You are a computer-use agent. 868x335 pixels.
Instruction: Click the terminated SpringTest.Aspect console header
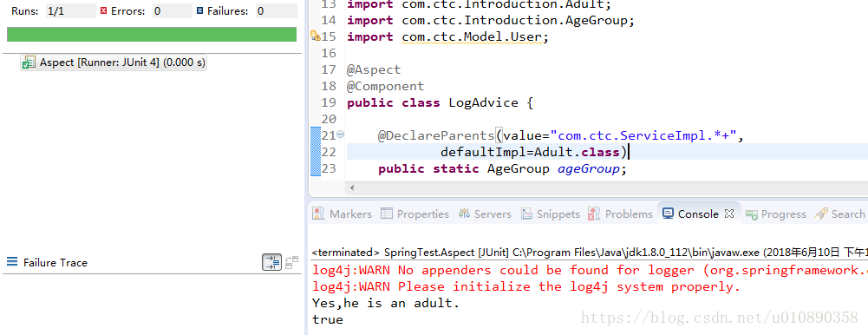pyautogui.click(x=589, y=253)
